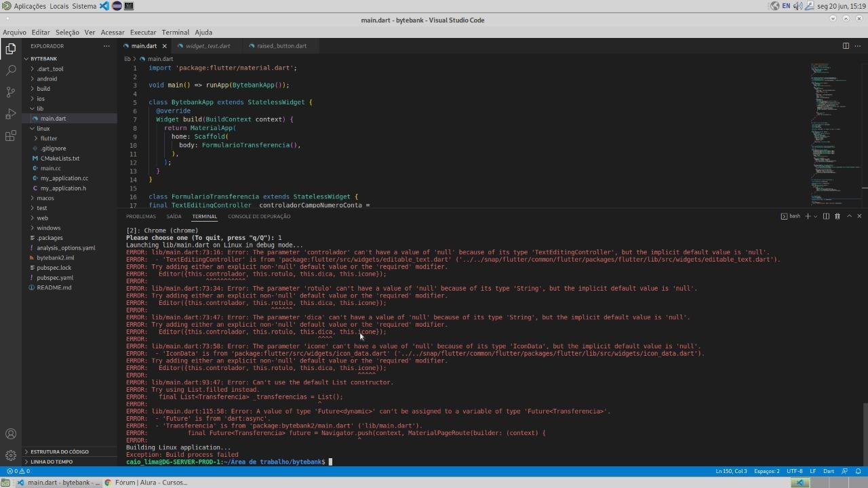Go to line via Ln 150, Col 3

pyautogui.click(x=731, y=471)
